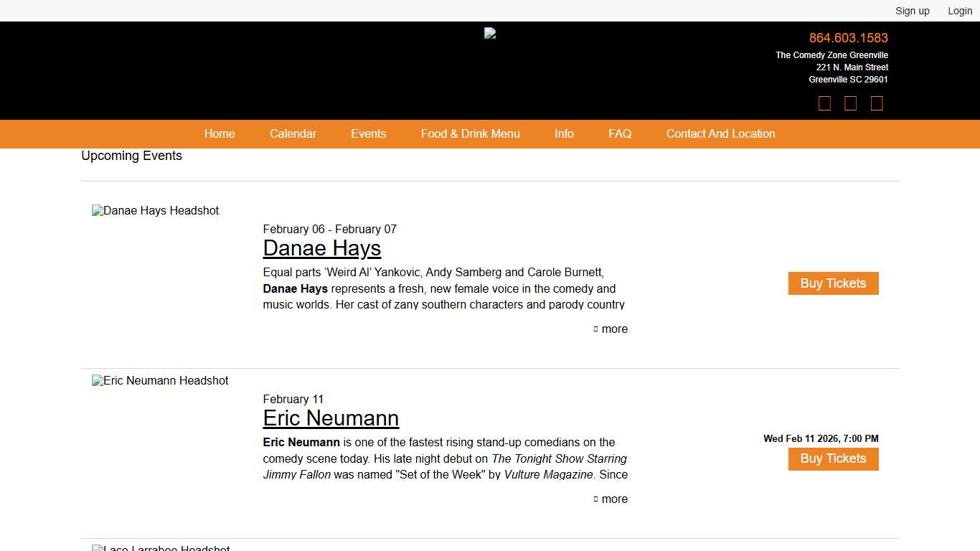Image resolution: width=980 pixels, height=551 pixels.
Task: Open the Info navigation item
Action: tap(564, 134)
